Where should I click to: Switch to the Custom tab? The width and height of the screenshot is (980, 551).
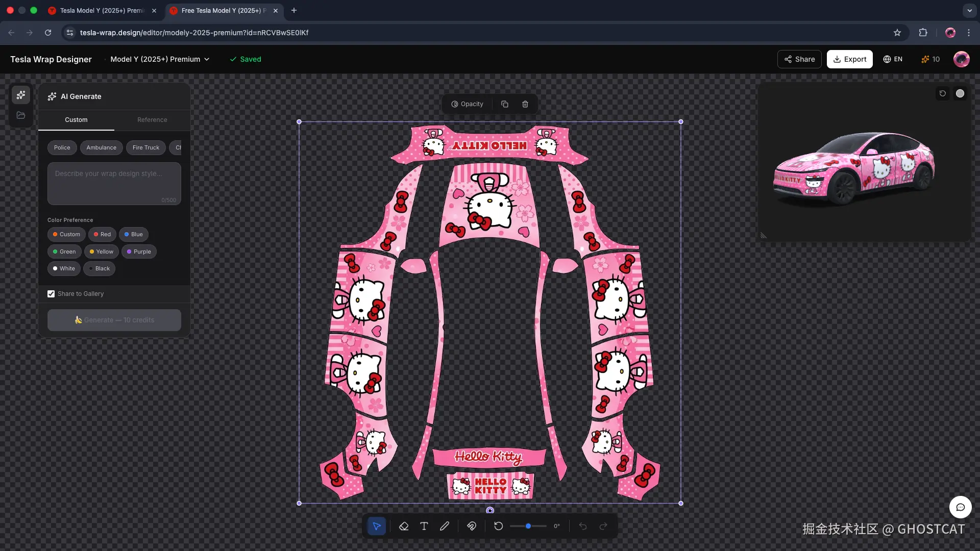click(76, 120)
